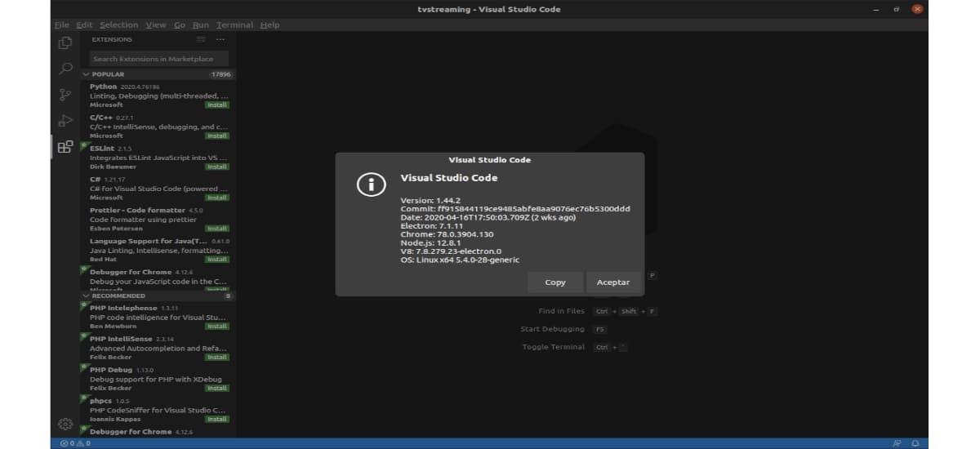The height and width of the screenshot is (449, 980).
Task: Select the C# extension title
Action: pyautogui.click(x=95, y=180)
